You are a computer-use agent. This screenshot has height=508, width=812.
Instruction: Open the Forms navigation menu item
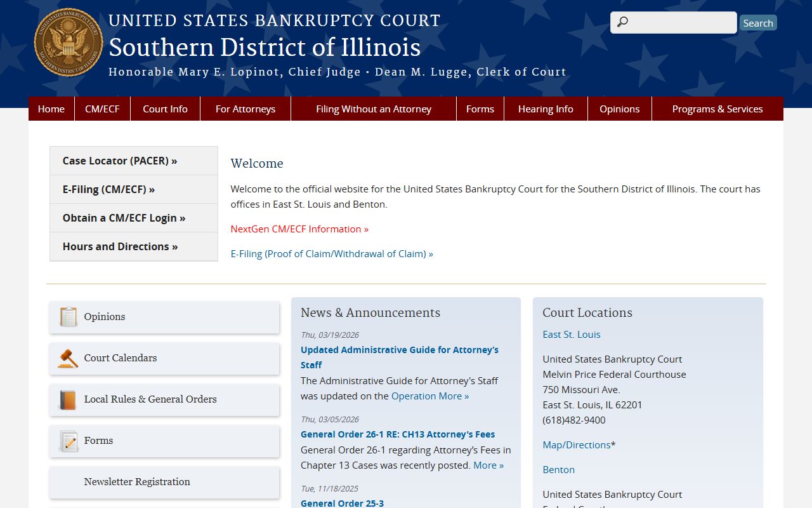click(480, 109)
